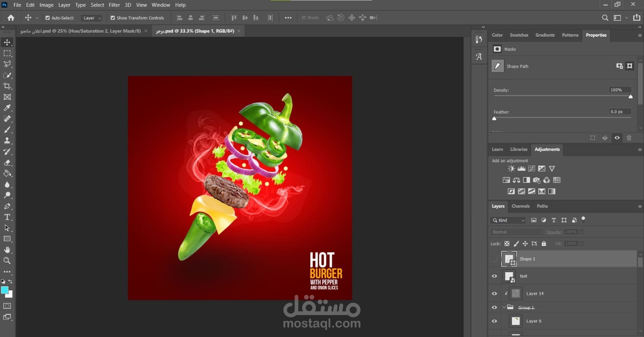
Task: Delete mask using trash icon in Properties
Action: tap(629, 138)
